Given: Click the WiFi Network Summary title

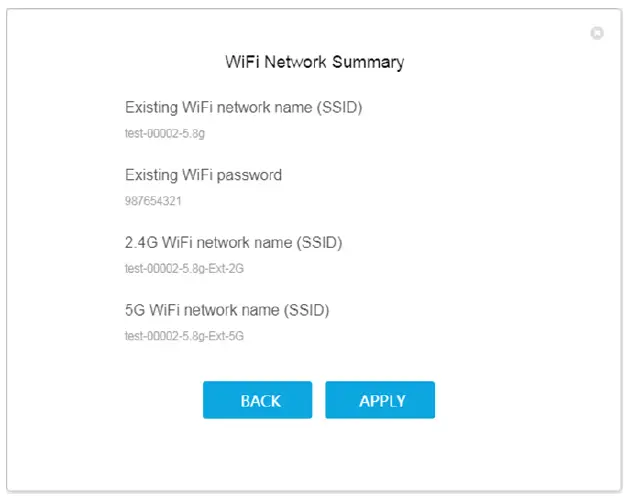Looking at the screenshot, I should pyautogui.click(x=315, y=62).
